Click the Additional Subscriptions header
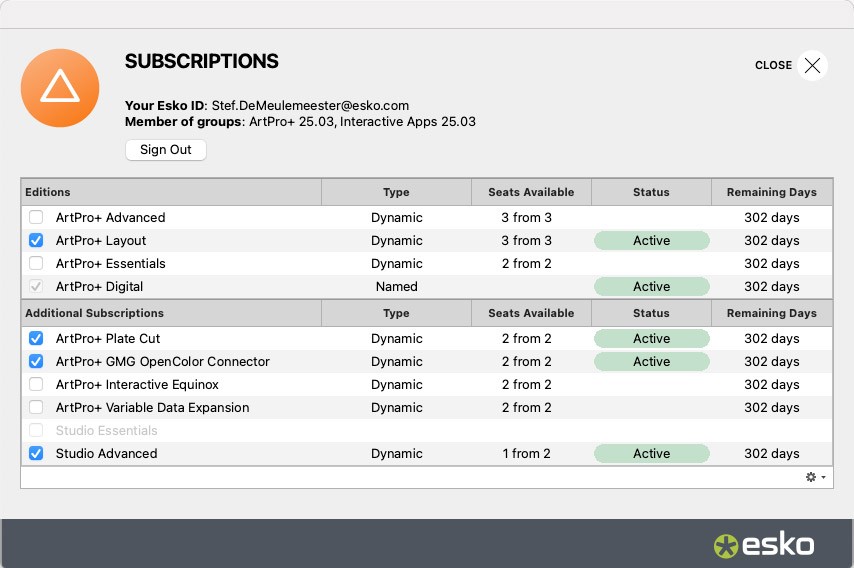 (170, 313)
